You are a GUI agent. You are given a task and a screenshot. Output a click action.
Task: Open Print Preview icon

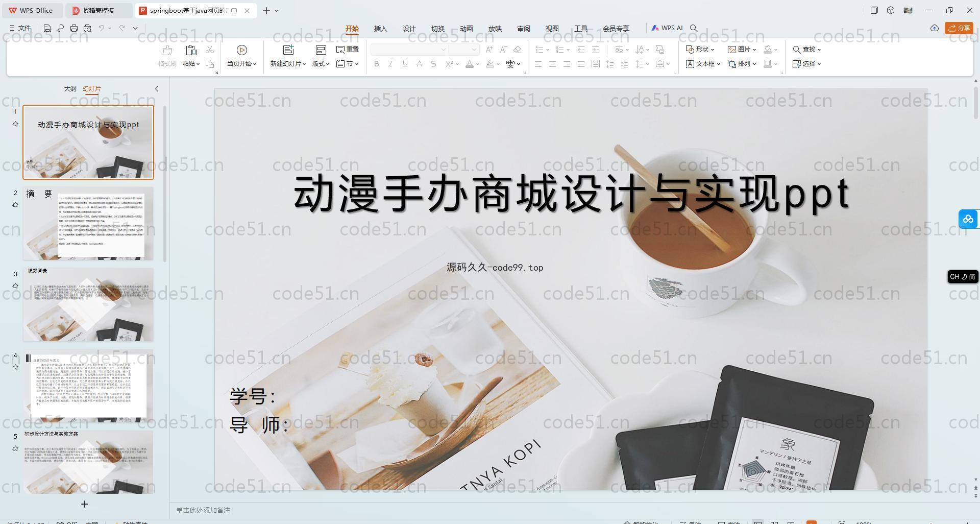(87, 28)
